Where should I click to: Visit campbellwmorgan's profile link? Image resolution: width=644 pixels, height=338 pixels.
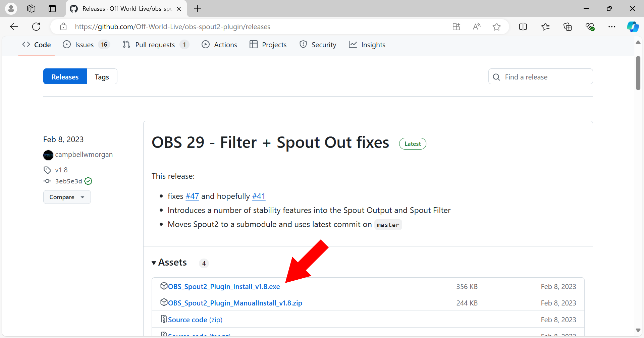point(84,155)
